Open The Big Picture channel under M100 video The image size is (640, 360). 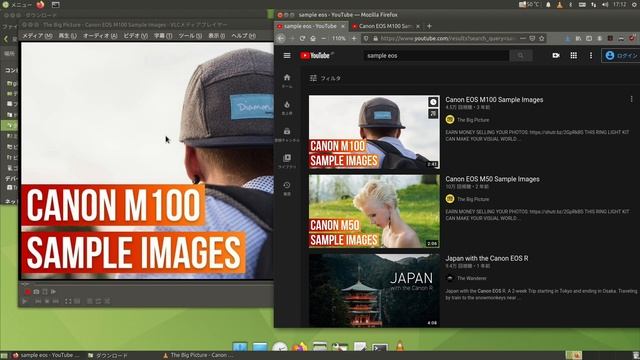coord(473,120)
